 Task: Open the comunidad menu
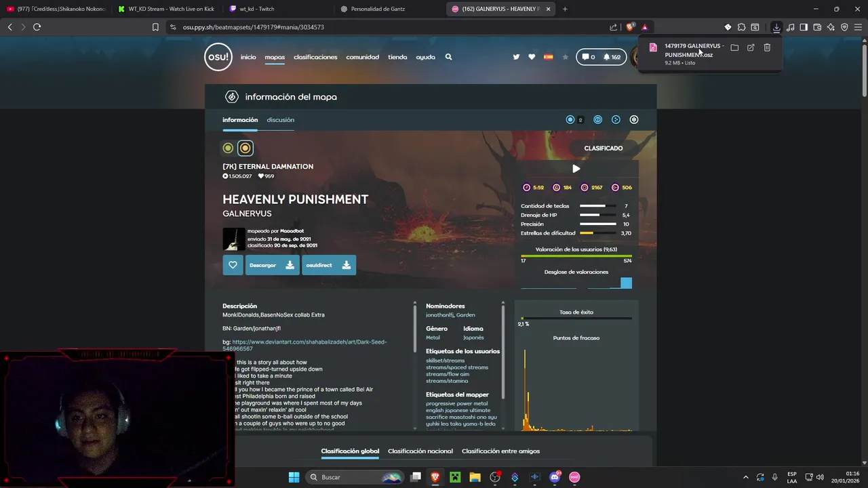(x=363, y=57)
